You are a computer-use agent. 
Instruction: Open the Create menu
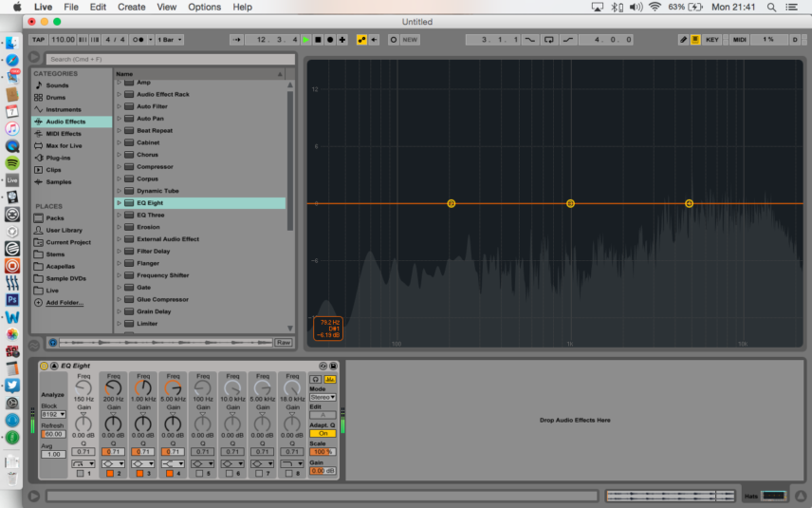click(x=132, y=7)
